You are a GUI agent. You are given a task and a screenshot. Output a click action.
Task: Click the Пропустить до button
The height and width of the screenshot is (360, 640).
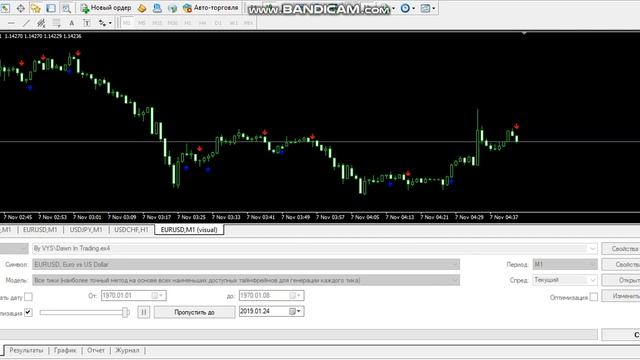[x=194, y=312]
